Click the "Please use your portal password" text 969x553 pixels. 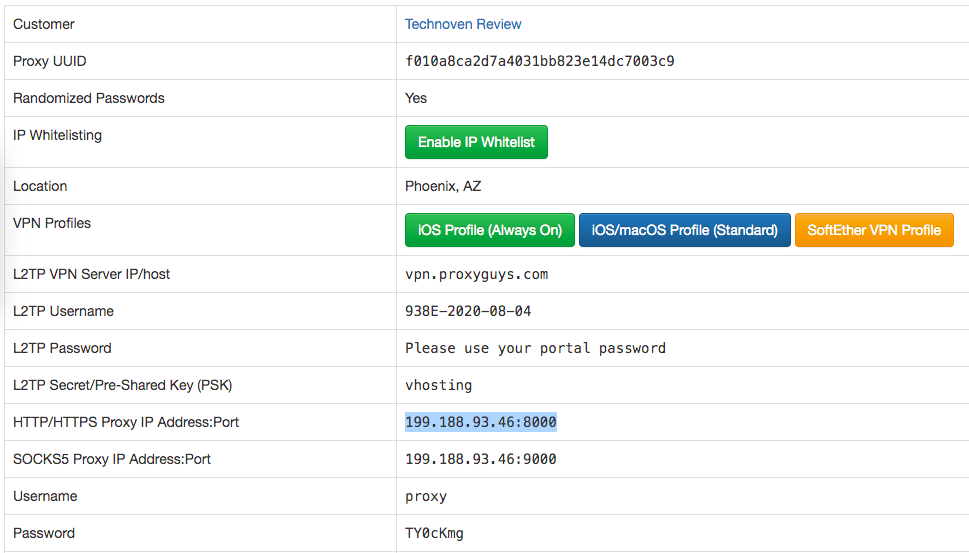[x=535, y=348]
